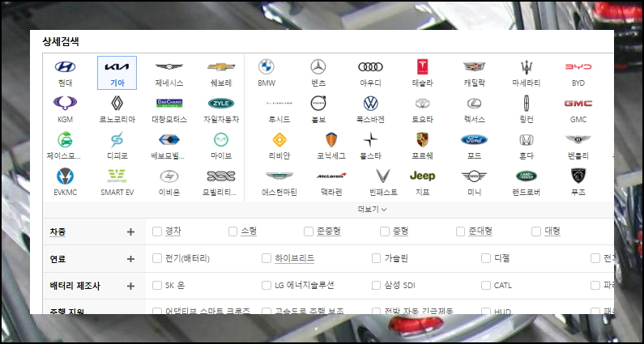Select the Kia (기아) brand logo
Screen dimensions: 644x344
coord(117,67)
